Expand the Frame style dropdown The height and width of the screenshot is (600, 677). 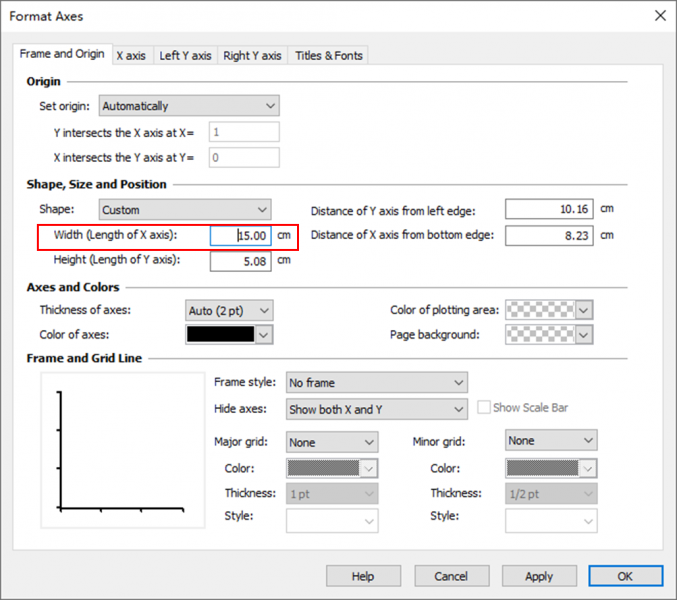click(376, 383)
